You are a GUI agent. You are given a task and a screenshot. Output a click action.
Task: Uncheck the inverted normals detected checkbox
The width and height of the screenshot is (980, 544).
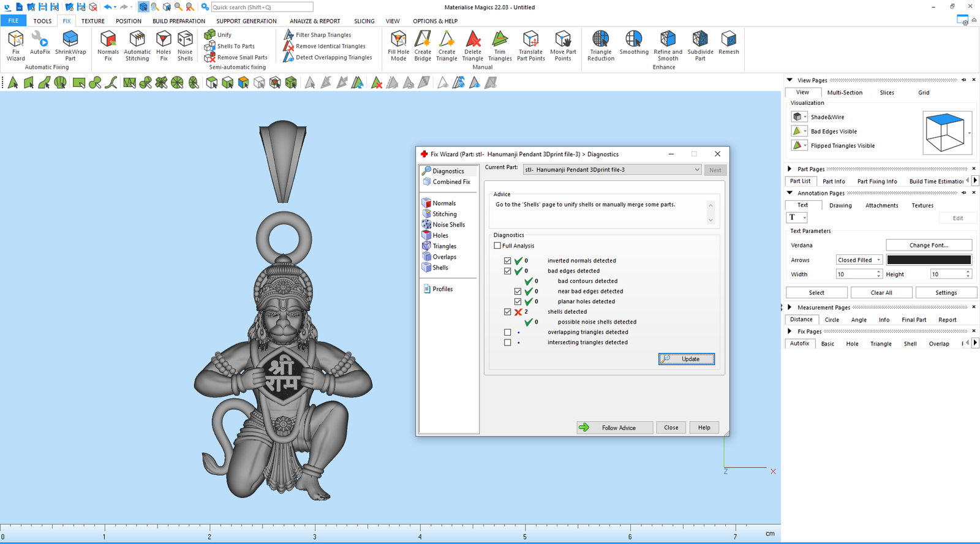tap(507, 260)
